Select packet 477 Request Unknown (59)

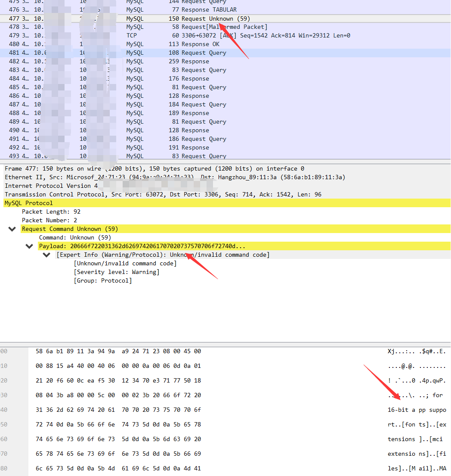pyautogui.click(x=225, y=19)
